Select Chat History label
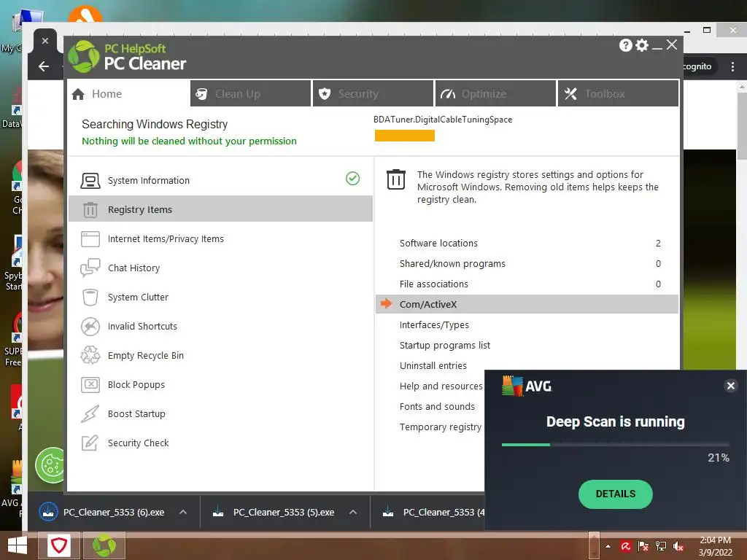 (x=134, y=268)
